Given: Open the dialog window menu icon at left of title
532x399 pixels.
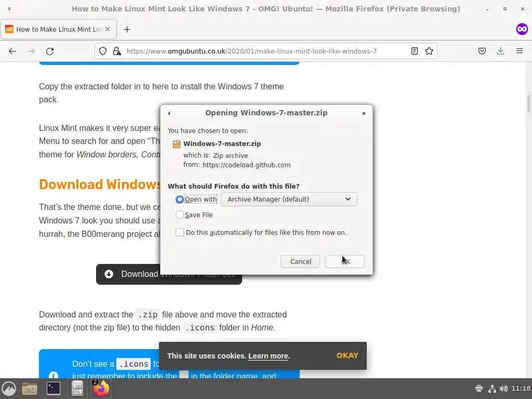Looking at the screenshot, I should tap(169, 113).
